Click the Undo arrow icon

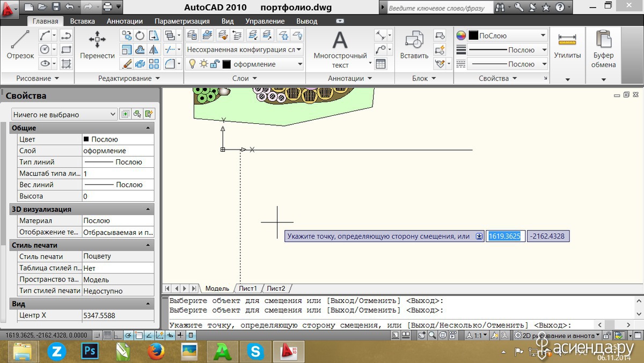click(69, 8)
